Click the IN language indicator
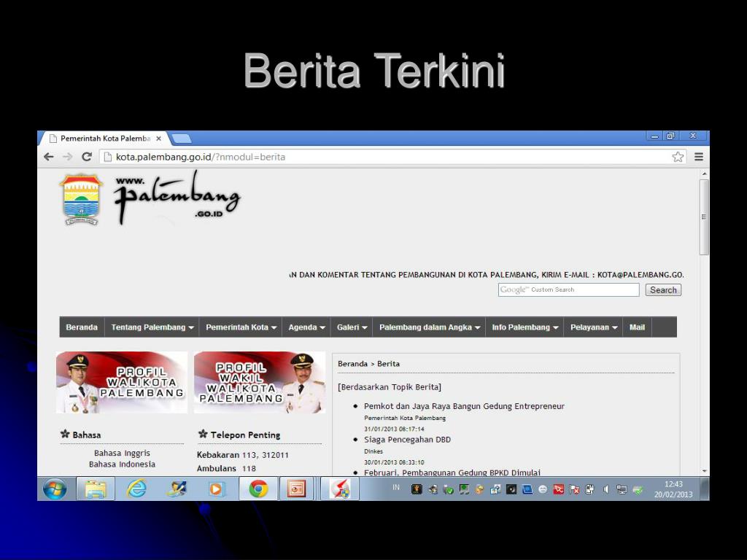The width and height of the screenshot is (747, 560). coord(396,487)
